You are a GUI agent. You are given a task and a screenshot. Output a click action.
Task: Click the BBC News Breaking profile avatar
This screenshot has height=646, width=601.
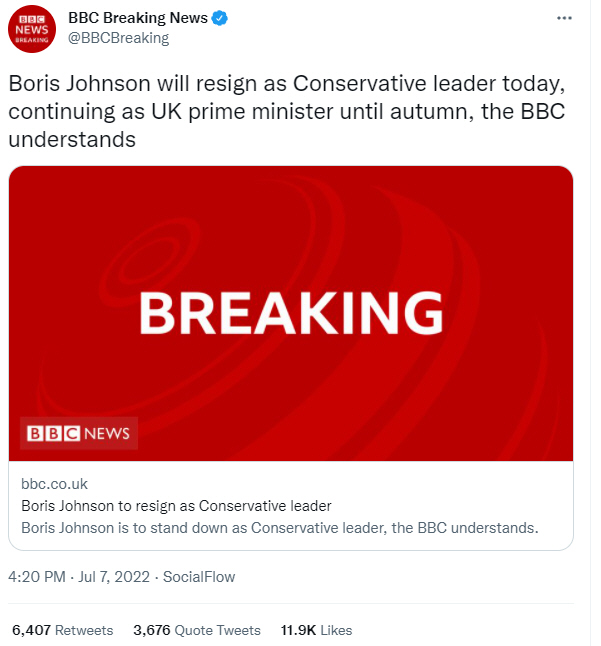tap(33, 30)
